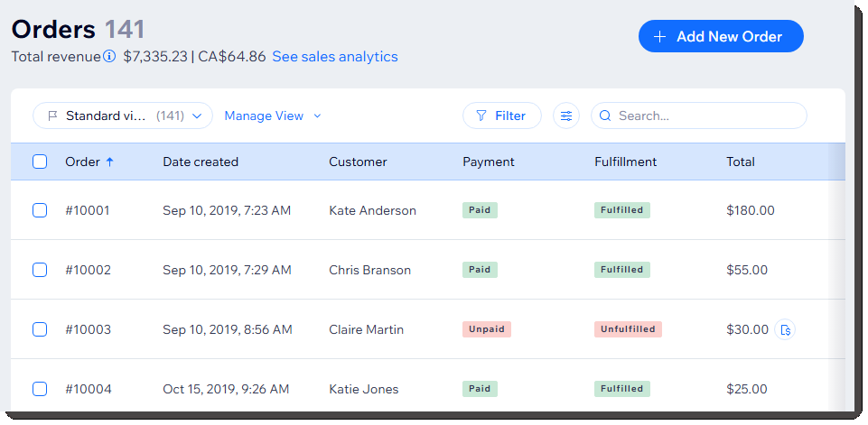Click the Paid badge for Kate Anderson
Image resolution: width=868 pixels, height=425 pixels.
(480, 210)
